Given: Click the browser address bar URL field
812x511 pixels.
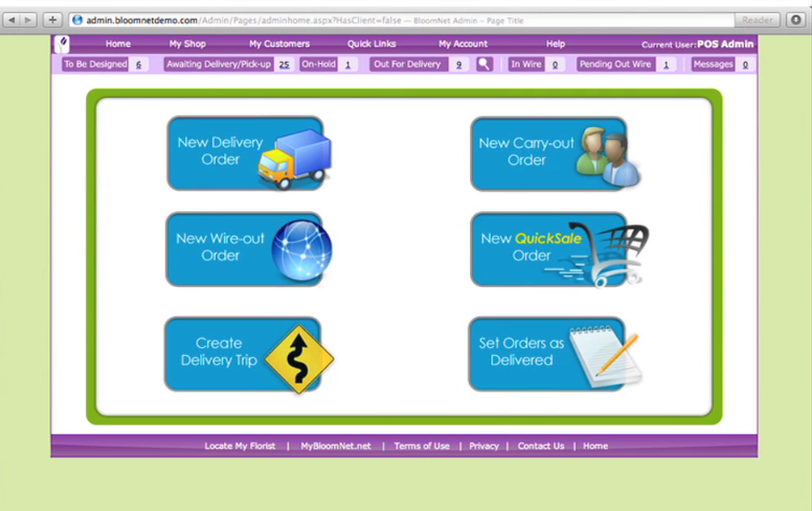Looking at the screenshot, I should tap(402, 20).
